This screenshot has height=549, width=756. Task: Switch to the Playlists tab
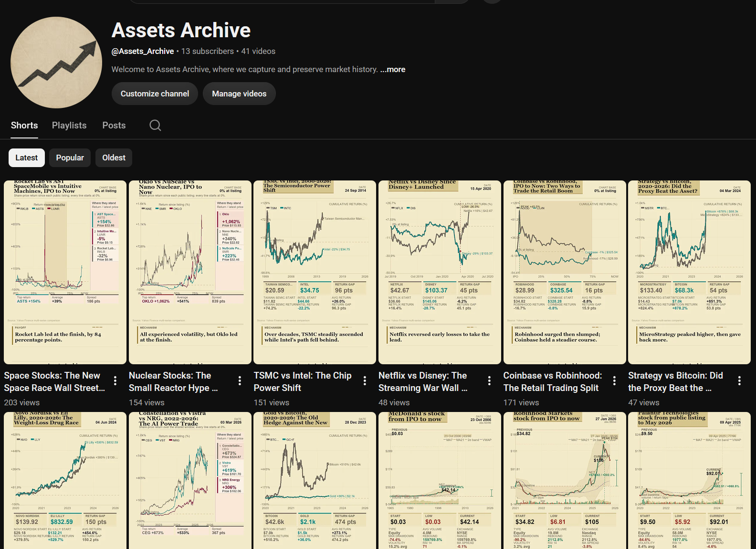pos(69,125)
